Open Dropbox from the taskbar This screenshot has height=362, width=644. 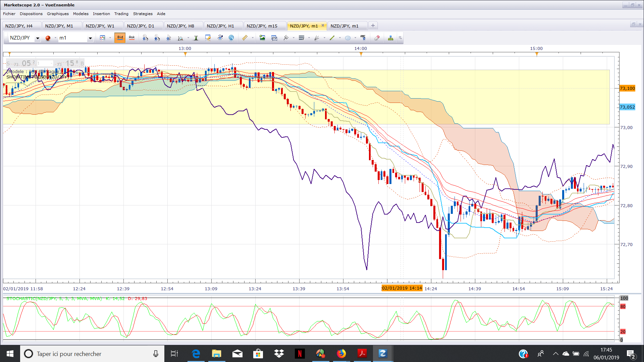[x=279, y=354]
